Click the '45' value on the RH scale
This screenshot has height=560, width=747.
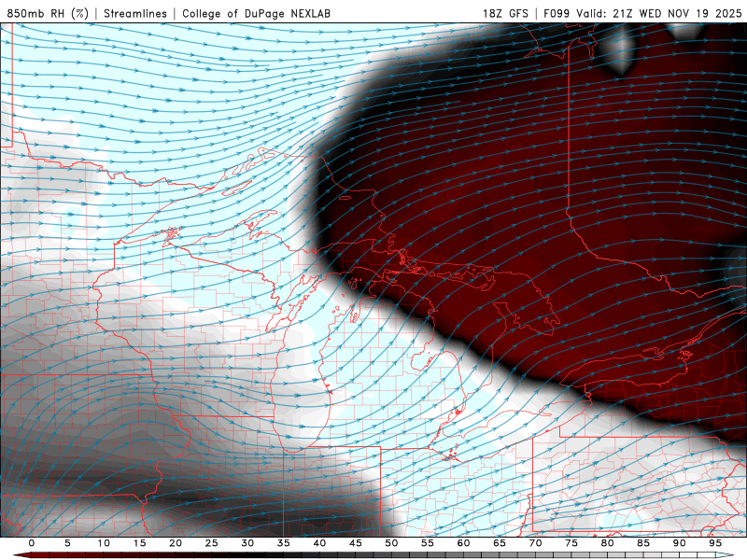[x=356, y=543]
